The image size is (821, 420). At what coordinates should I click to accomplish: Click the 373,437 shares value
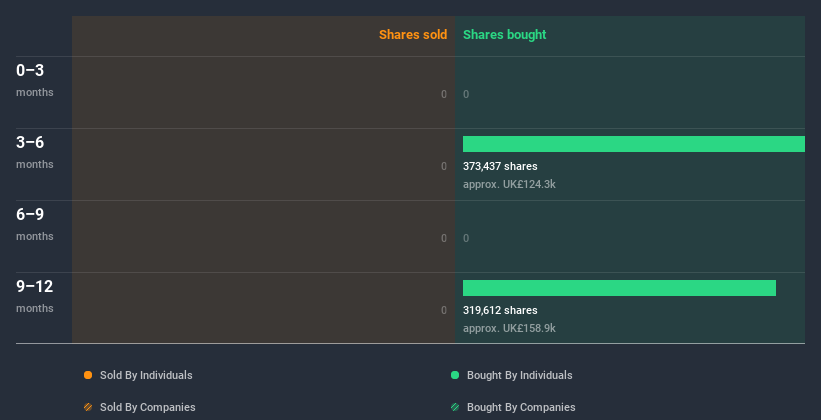[500, 166]
